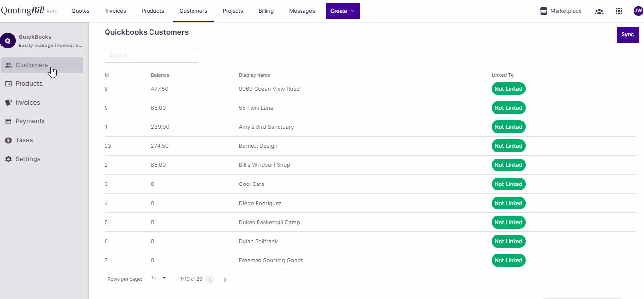Click the previous page arrow
This screenshot has width=644, height=299.
tap(210, 280)
